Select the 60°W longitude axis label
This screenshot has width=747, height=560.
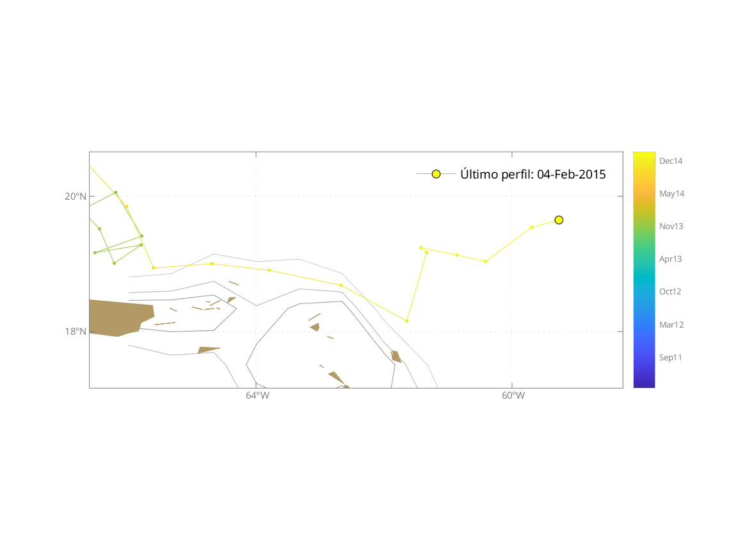click(513, 396)
